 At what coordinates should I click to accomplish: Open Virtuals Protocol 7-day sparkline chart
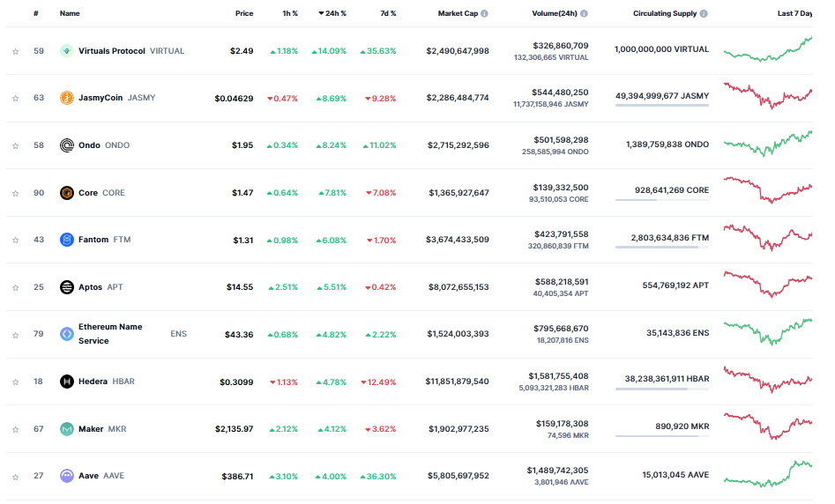pos(768,49)
